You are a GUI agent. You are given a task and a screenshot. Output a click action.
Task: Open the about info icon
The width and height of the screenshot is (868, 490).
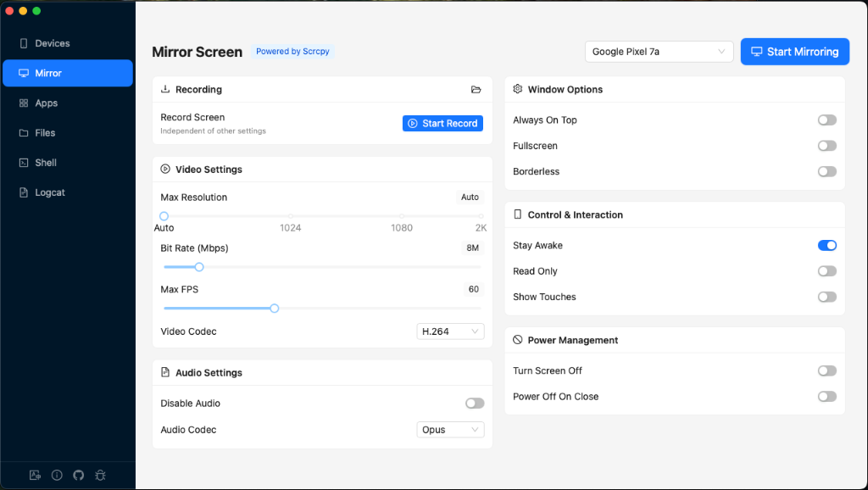(57, 476)
